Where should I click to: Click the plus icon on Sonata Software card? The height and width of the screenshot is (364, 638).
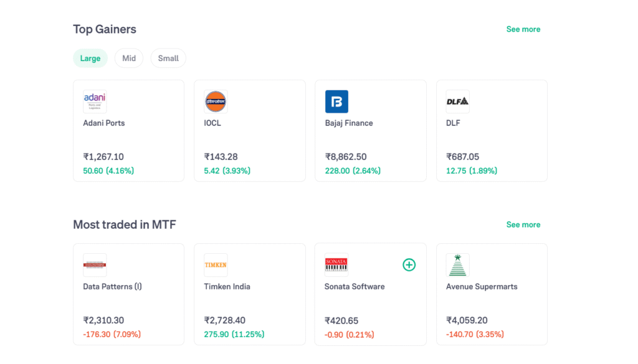tap(409, 264)
